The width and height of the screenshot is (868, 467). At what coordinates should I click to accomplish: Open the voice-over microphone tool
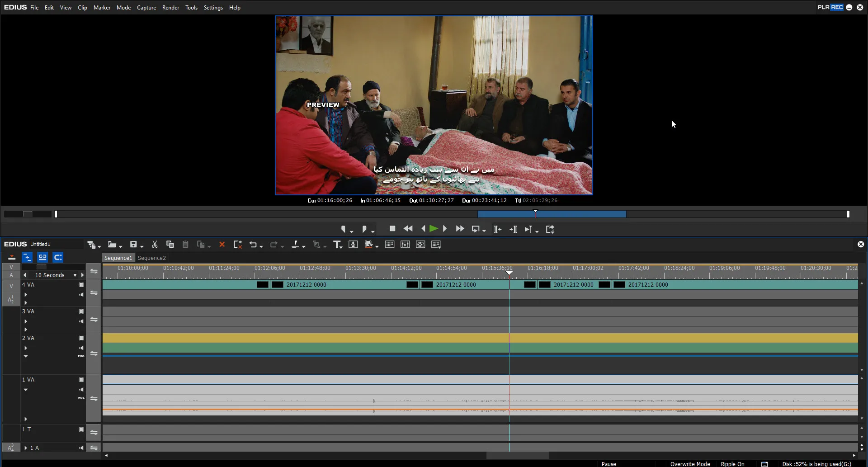tap(353, 245)
